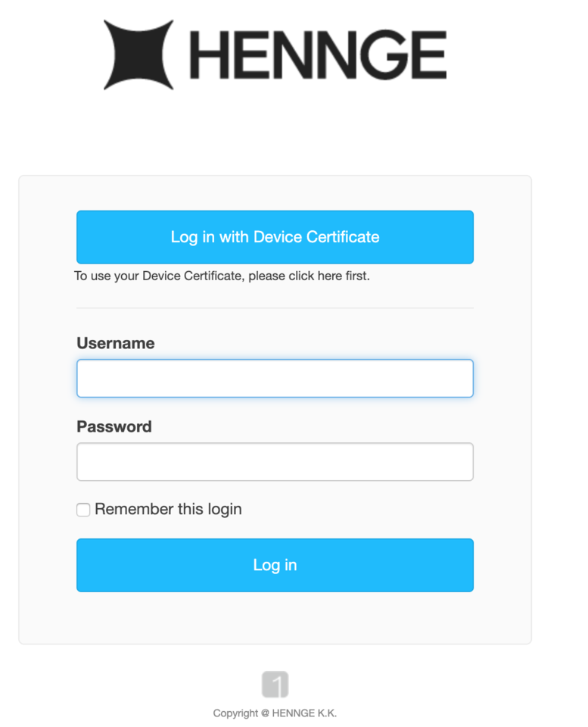Click the HENNGE star-shaped logo icon

point(138,55)
